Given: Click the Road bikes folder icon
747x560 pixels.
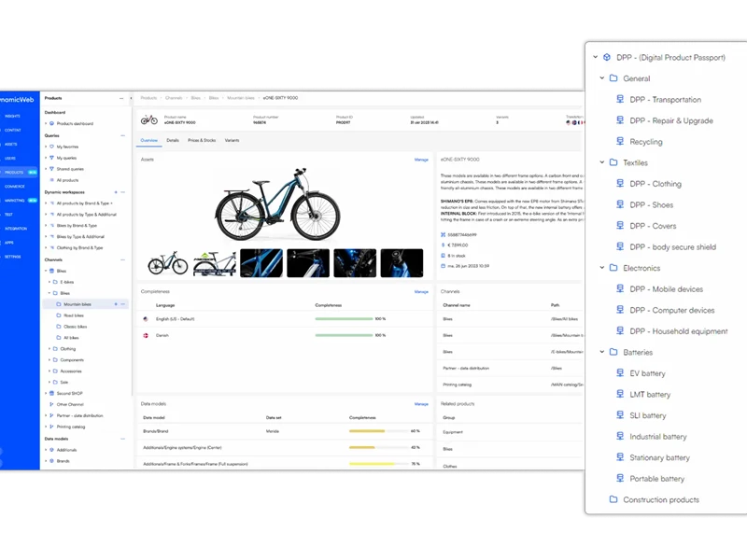Looking at the screenshot, I should (x=59, y=315).
